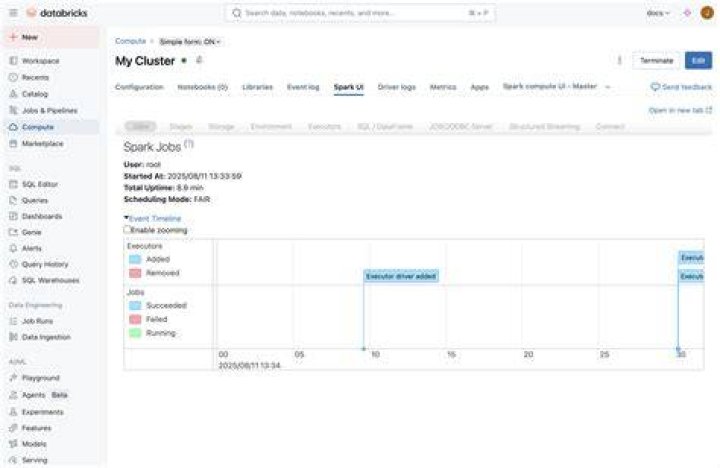Image resolution: width=720 pixels, height=468 pixels.
Task: Click the Catalog sidebar icon
Action: pos(13,94)
